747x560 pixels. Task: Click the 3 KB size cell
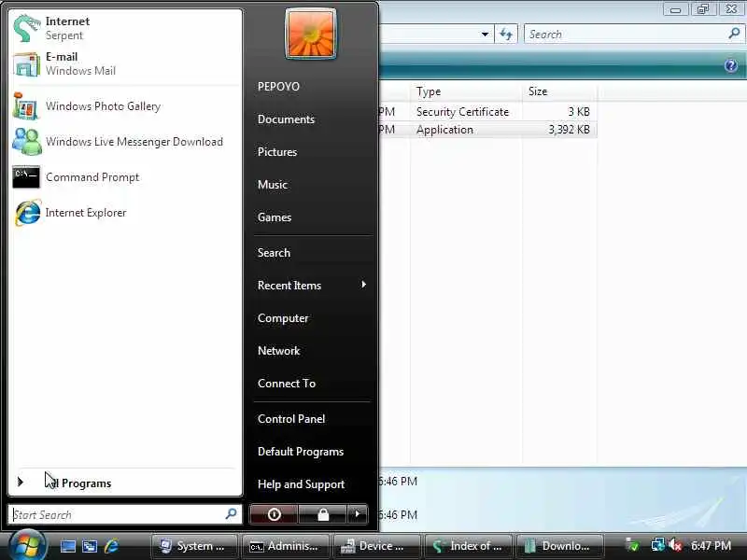(579, 111)
